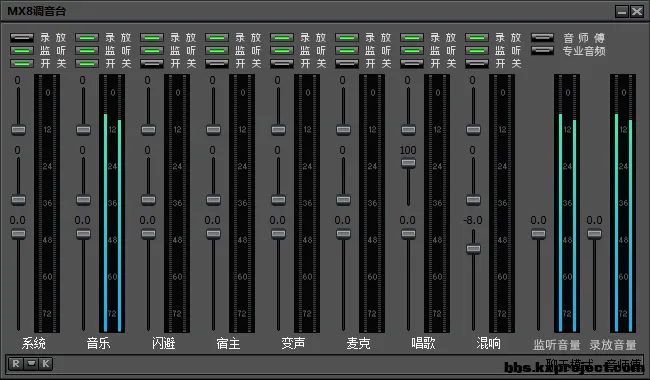Viewport: 650px width, 380px height.
Task: Toggle 监听 for the 音乐 channel
Action: (x=87, y=51)
